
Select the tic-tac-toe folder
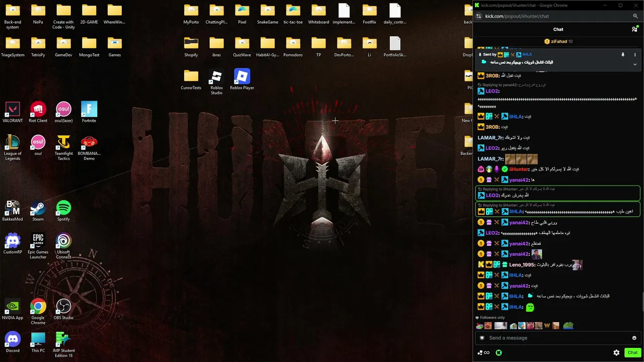coord(293,14)
